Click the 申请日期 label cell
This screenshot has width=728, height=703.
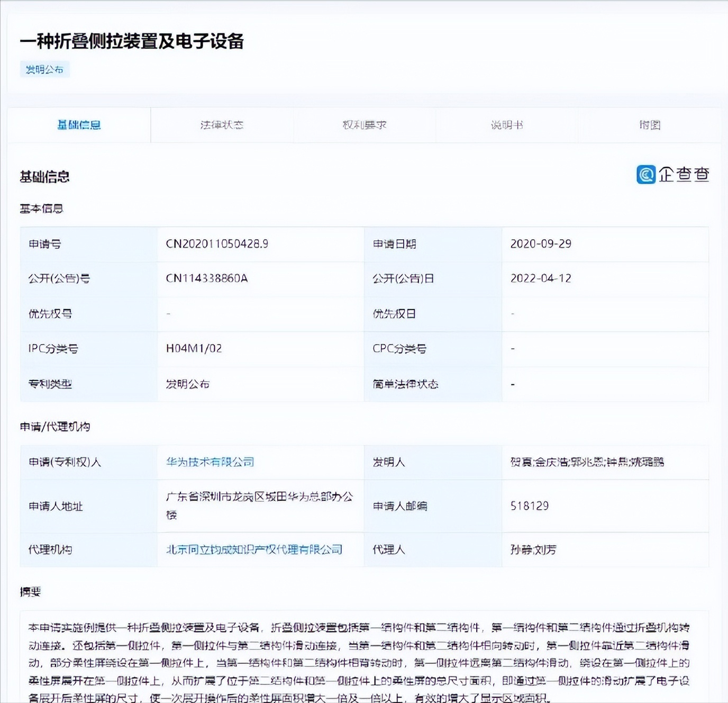[433, 244]
